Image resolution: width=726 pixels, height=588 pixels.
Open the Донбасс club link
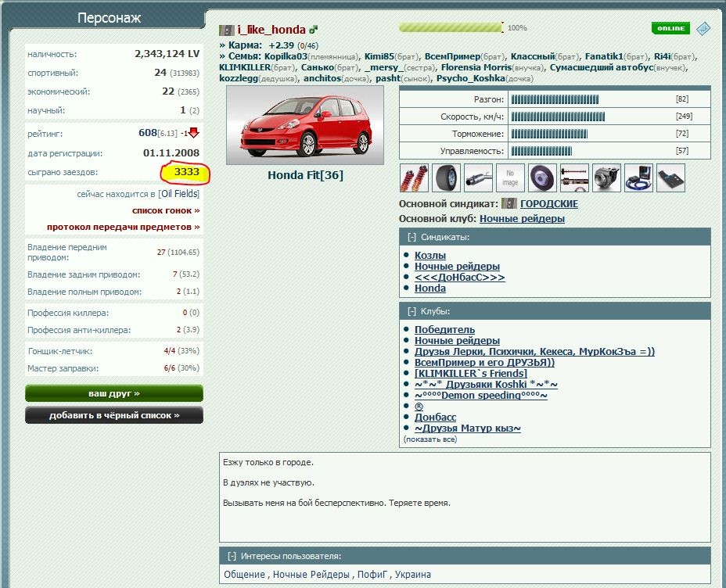(x=435, y=418)
